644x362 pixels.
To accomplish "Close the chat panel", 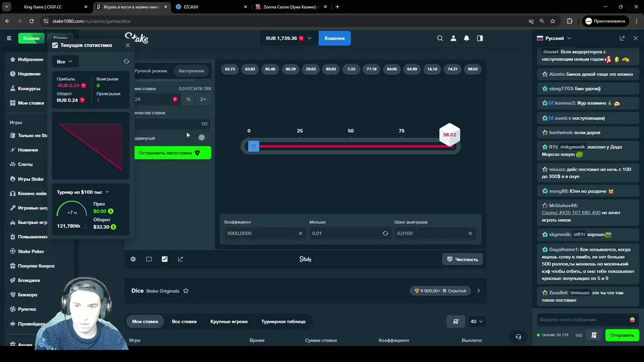I will (x=635, y=38).
